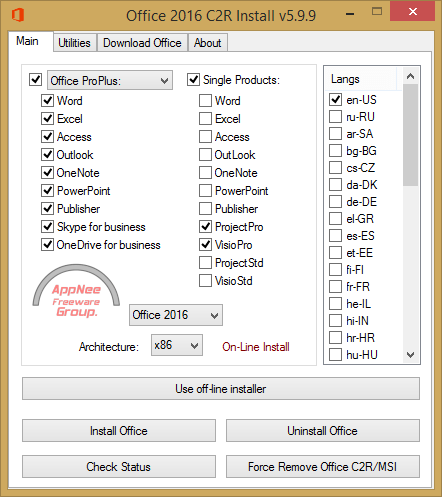Tick the de-DE language checkbox
The image size is (442, 497).
point(335,202)
